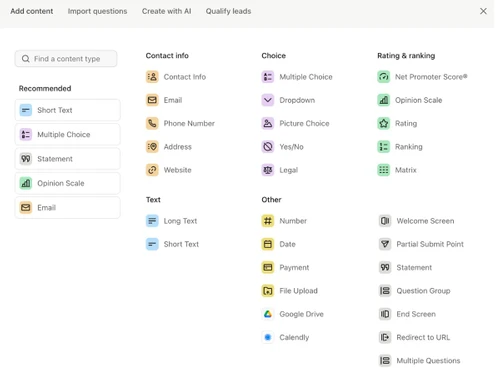Screen dimensions: 500x375
Task: Click the Google Drive icon
Action: 268,314
